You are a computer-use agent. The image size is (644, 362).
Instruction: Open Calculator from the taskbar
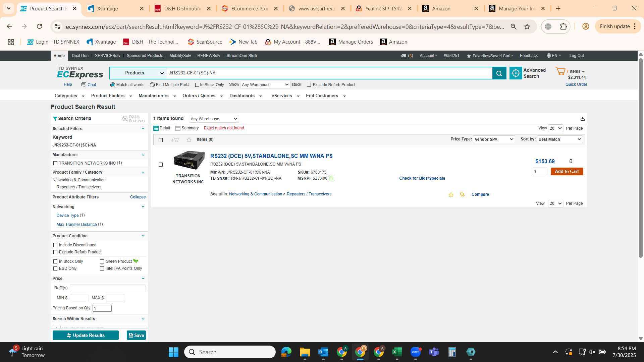pyautogui.click(x=452, y=352)
